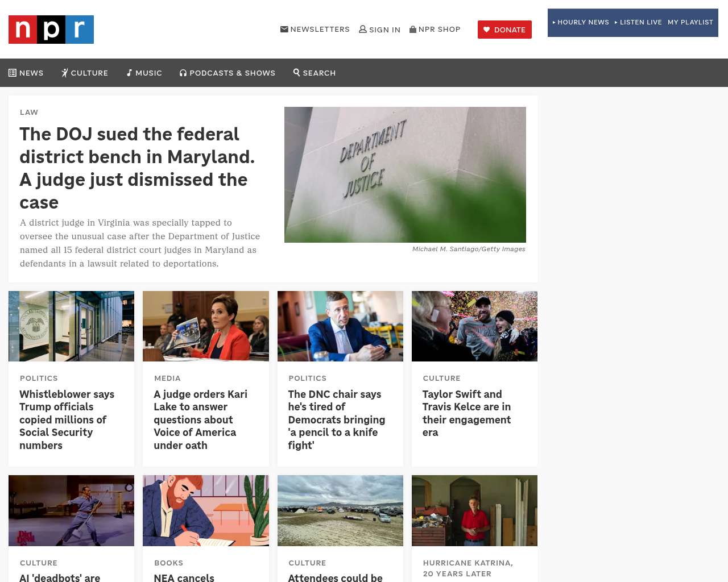Click the Culture section icon
The height and width of the screenshot is (582, 728).
point(65,73)
